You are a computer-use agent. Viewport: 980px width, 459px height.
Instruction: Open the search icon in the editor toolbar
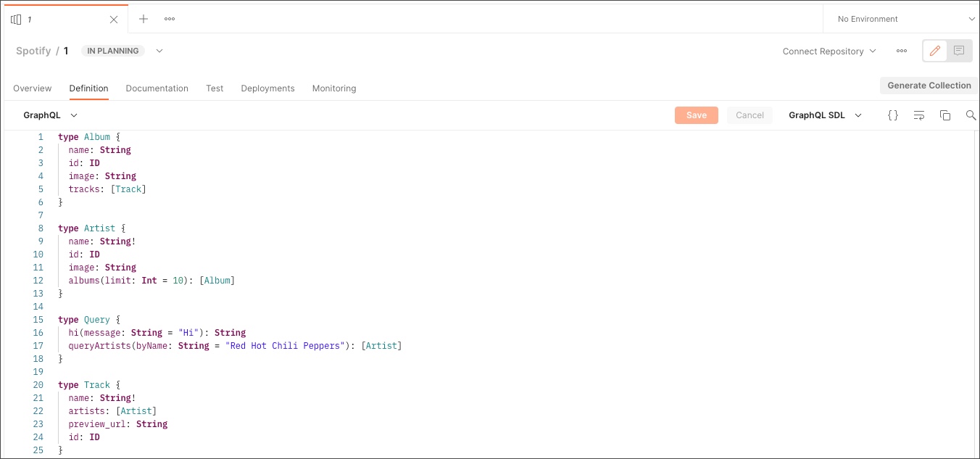pos(971,115)
